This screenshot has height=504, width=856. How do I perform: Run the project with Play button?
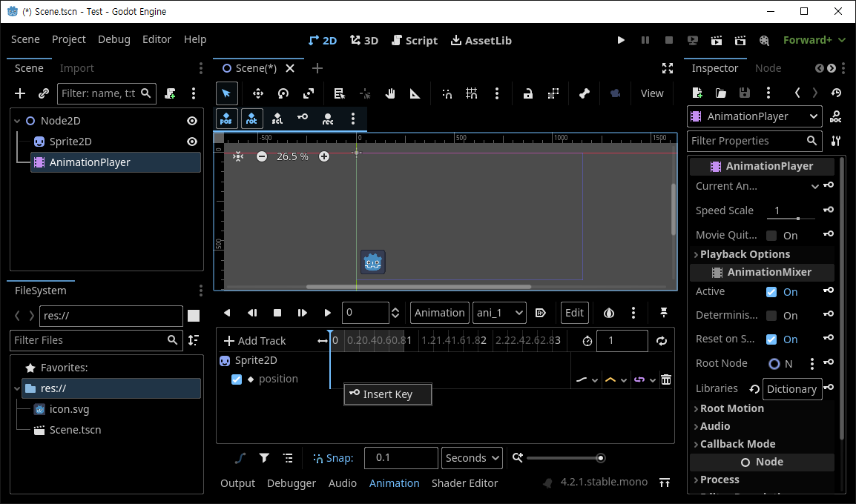coord(621,40)
